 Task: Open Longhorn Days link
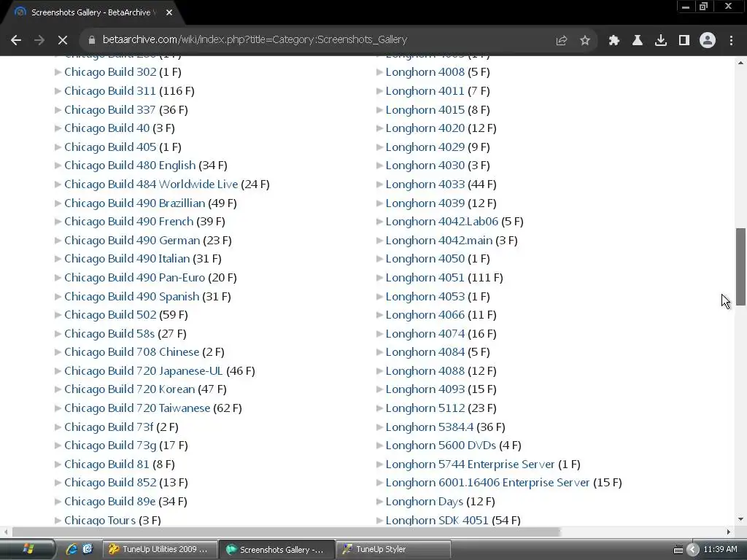pyautogui.click(x=425, y=502)
